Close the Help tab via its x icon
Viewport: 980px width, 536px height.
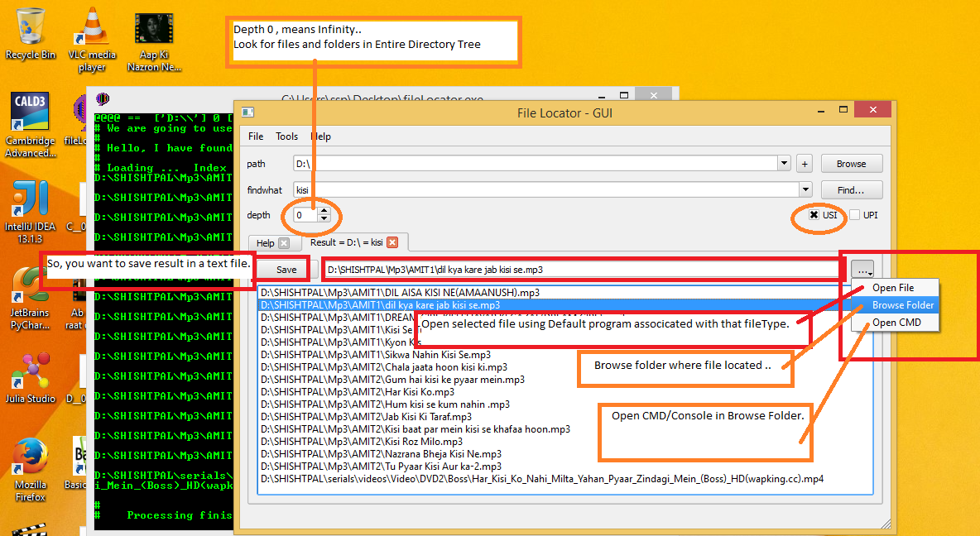[284, 243]
